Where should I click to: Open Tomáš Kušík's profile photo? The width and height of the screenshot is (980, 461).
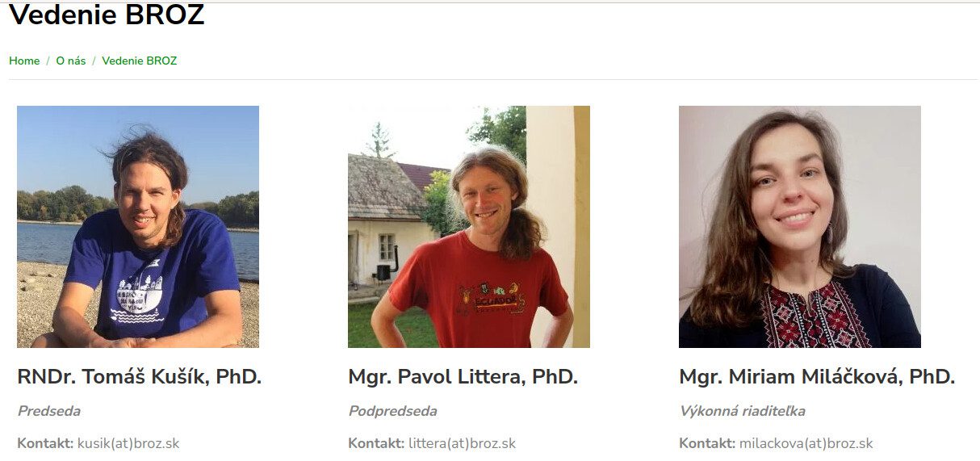pyautogui.click(x=138, y=227)
